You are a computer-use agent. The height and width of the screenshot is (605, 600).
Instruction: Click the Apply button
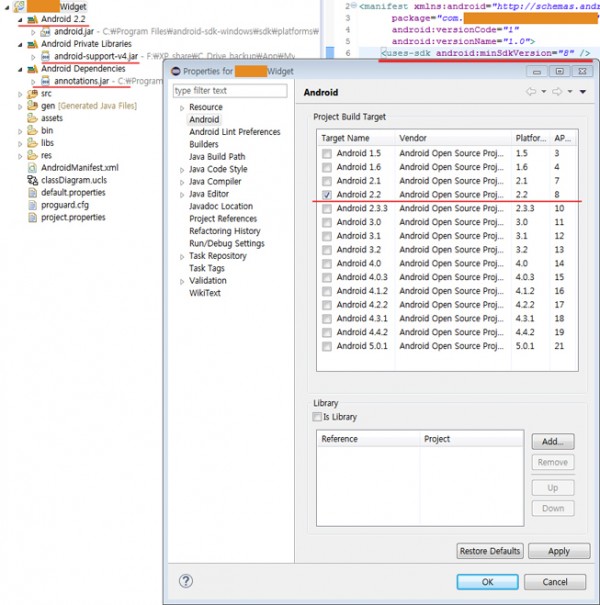(559, 551)
